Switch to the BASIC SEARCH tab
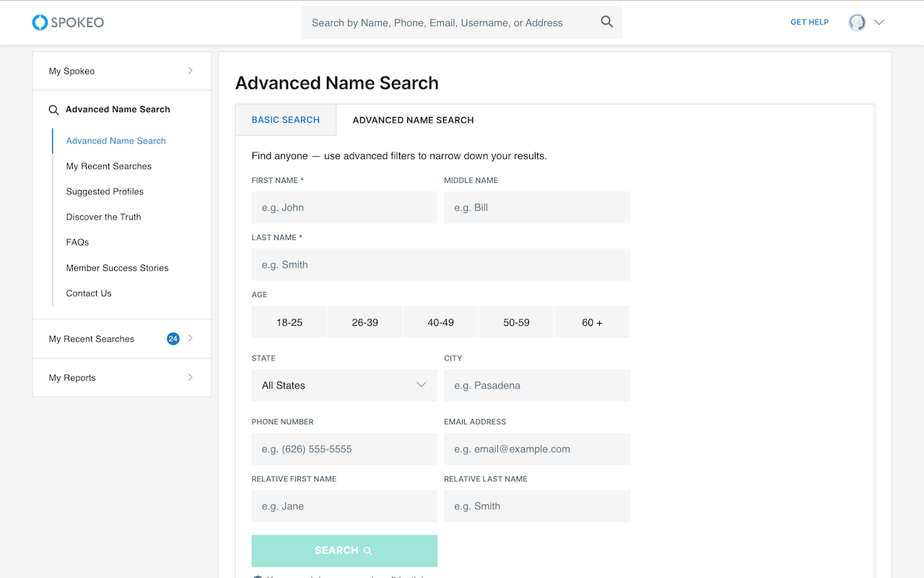Viewport: 924px width, 578px height. pos(285,120)
